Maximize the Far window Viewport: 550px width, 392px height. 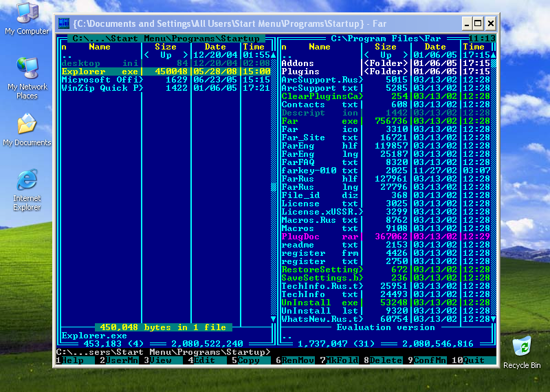click(x=478, y=23)
